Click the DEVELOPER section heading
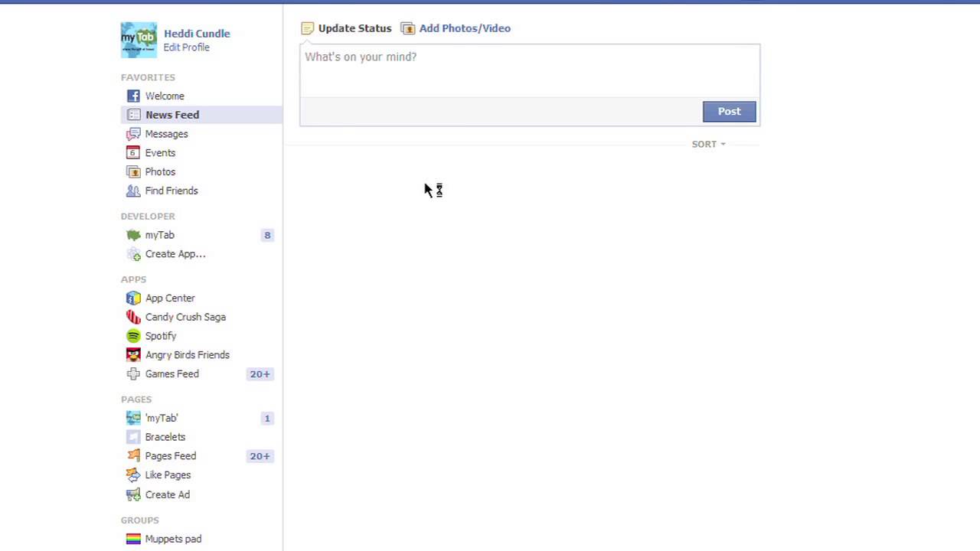980x551 pixels. pyautogui.click(x=148, y=217)
